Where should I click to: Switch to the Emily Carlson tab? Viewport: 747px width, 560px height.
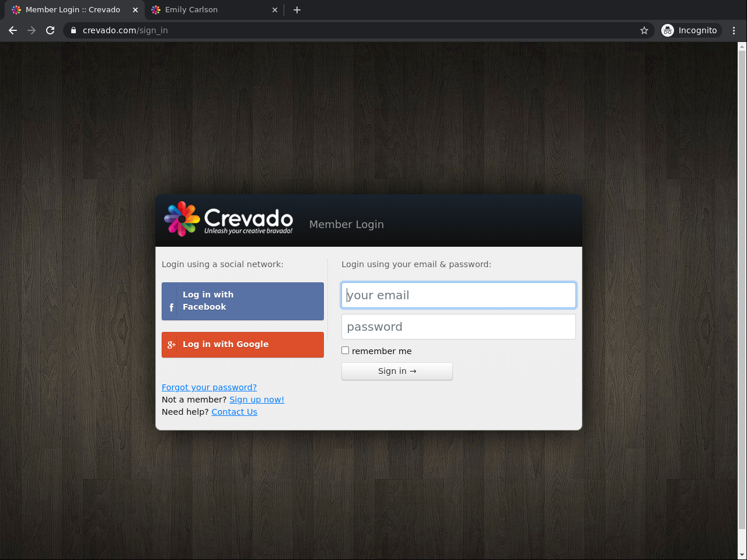click(214, 10)
